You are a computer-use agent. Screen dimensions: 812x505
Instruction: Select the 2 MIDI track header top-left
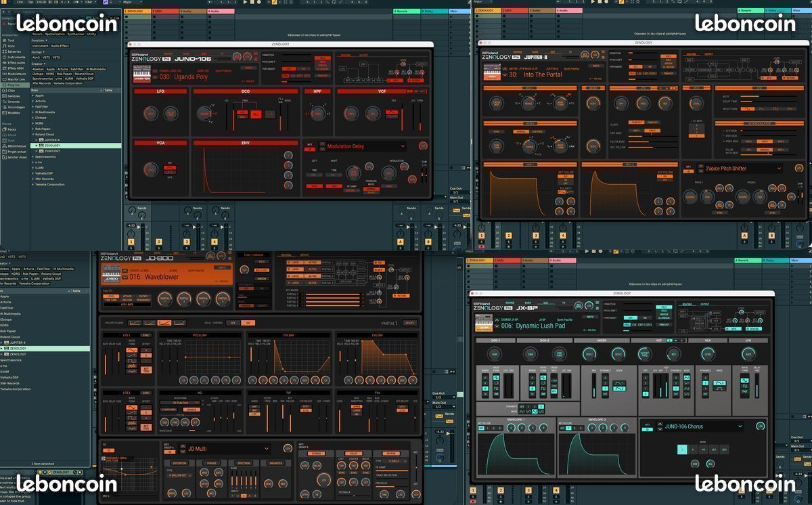[166, 12]
